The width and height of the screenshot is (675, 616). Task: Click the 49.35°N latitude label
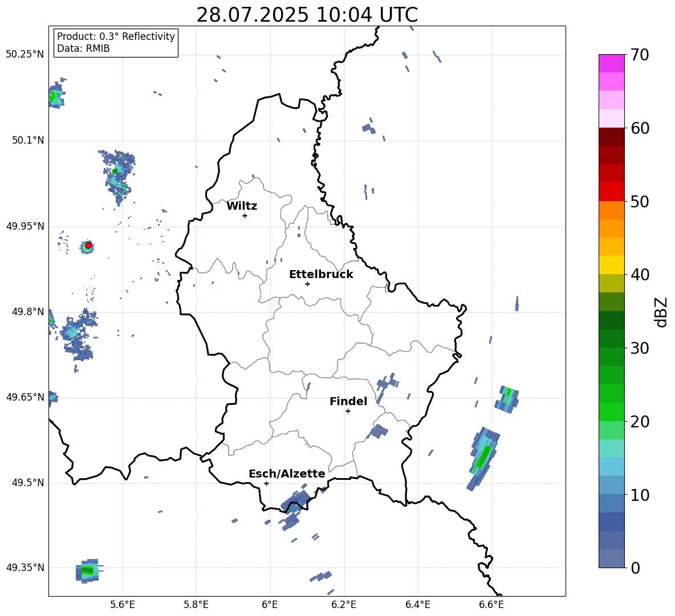pyautogui.click(x=25, y=568)
